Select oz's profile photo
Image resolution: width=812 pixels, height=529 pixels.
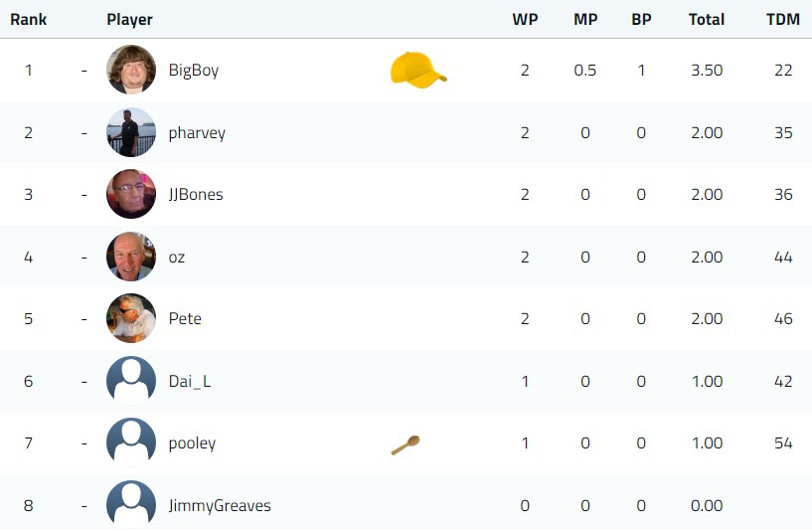[x=131, y=257]
